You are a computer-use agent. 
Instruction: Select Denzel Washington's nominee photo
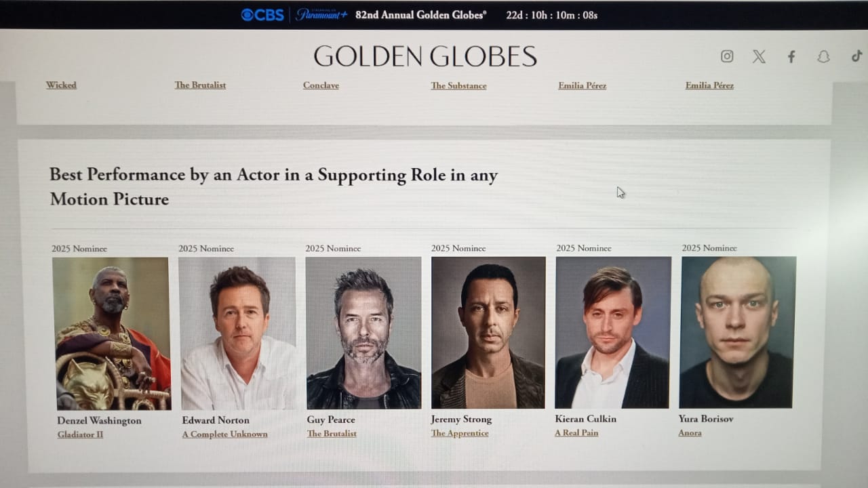(112, 333)
